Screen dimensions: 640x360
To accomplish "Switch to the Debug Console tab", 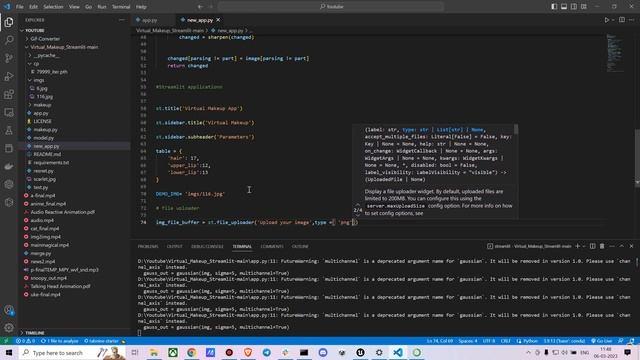I will tap(207, 247).
